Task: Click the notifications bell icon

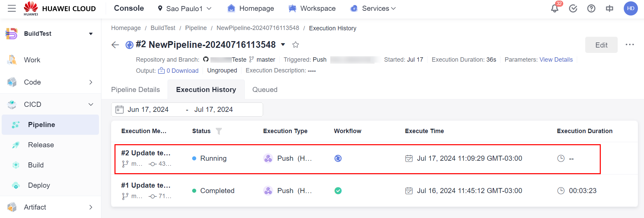Action: coord(555,8)
